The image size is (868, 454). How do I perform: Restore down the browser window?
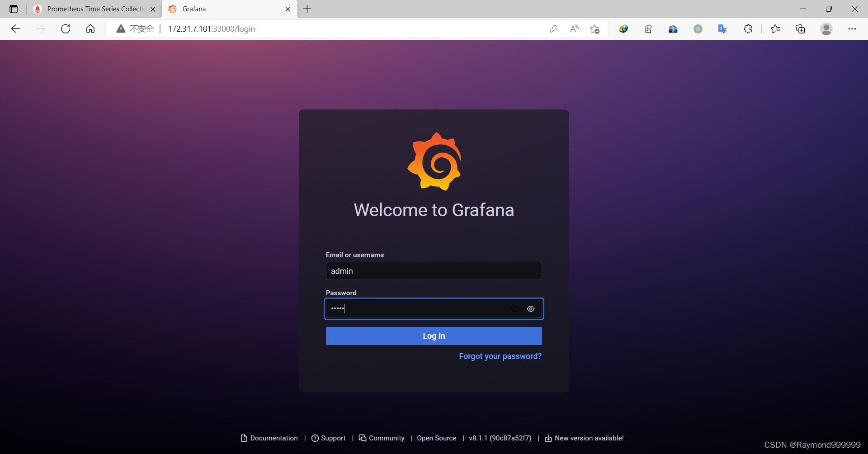point(829,9)
